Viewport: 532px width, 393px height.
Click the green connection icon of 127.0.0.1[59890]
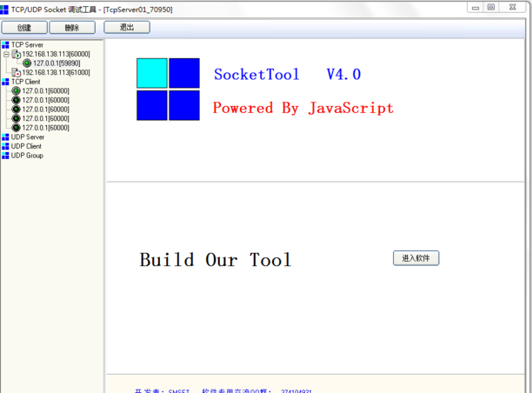click(x=27, y=63)
